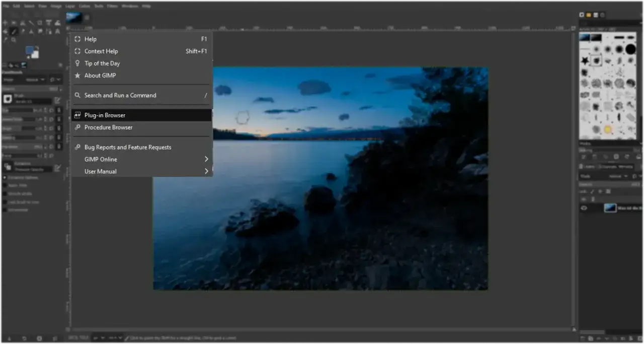Click Search and Run a Command
The width and height of the screenshot is (644, 344).
click(x=120, y=95)
